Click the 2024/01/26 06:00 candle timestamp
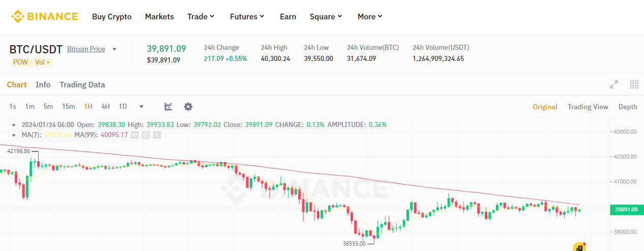The width and height of the screenshot is (644, 251). (x=48, y=124)
